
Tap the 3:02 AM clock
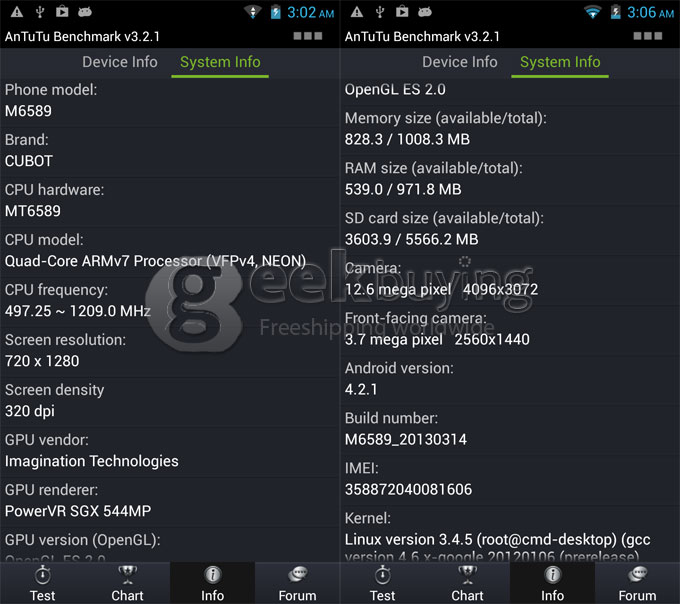pos(311,12)
